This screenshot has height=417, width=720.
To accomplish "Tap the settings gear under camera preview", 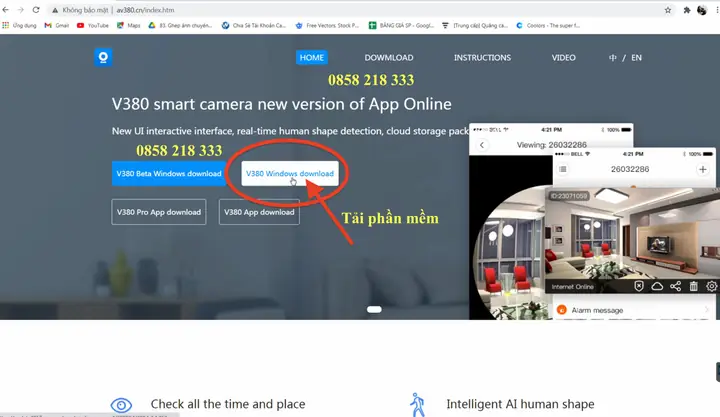I will coord(711,286).
